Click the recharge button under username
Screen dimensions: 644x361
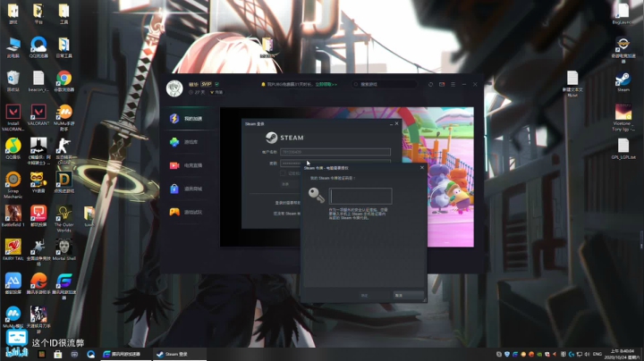[216, 92]
